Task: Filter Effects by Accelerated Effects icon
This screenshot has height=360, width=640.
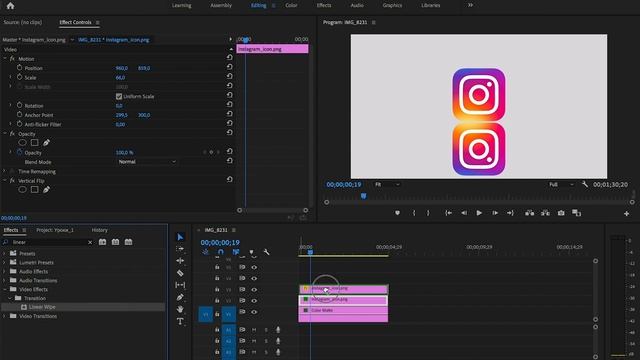Action: tap(102, 242)
